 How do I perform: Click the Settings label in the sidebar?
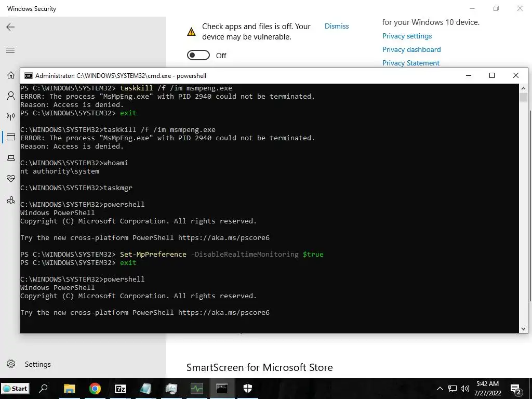[x=37, y=364]
